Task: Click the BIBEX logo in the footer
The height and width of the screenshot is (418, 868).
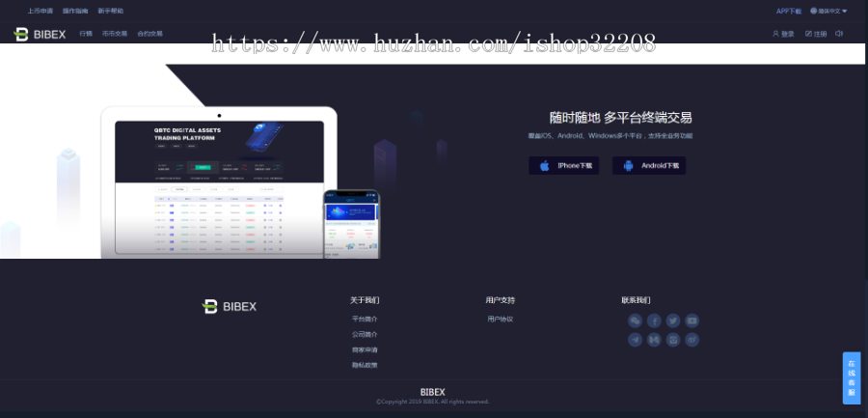Action: pos(230,306)
